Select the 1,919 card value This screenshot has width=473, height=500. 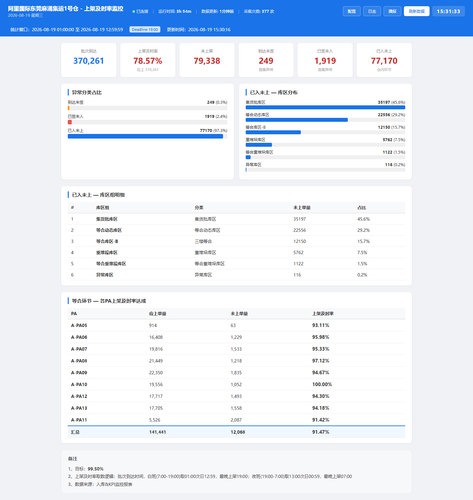pyautogui.click(x=325, y=61)
